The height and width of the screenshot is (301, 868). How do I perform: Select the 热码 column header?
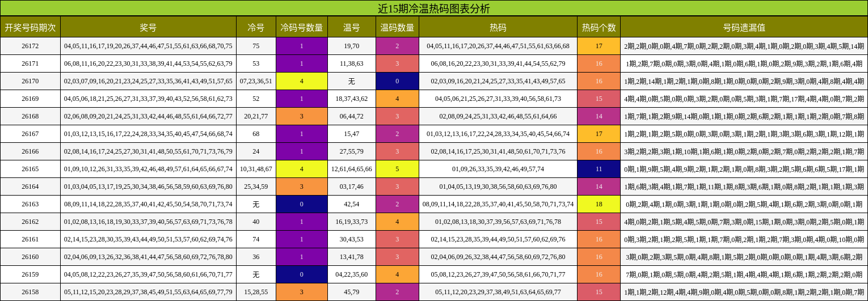tap(498, 27)
